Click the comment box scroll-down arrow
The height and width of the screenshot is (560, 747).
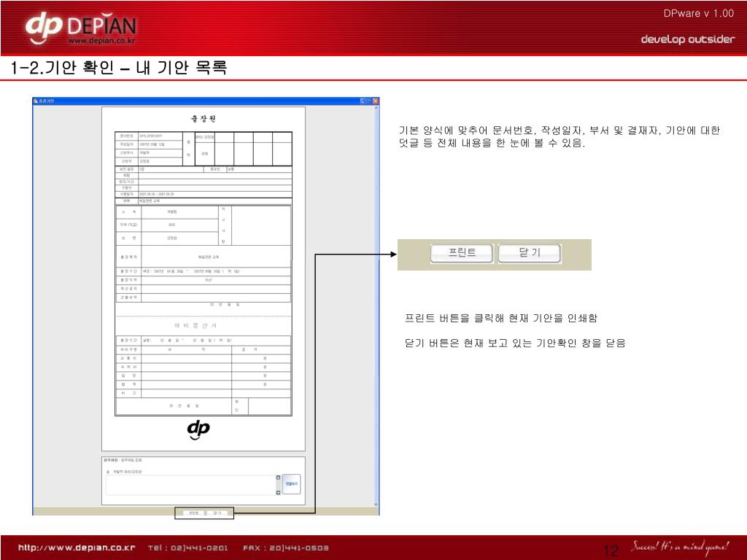[x=278, y=492]
